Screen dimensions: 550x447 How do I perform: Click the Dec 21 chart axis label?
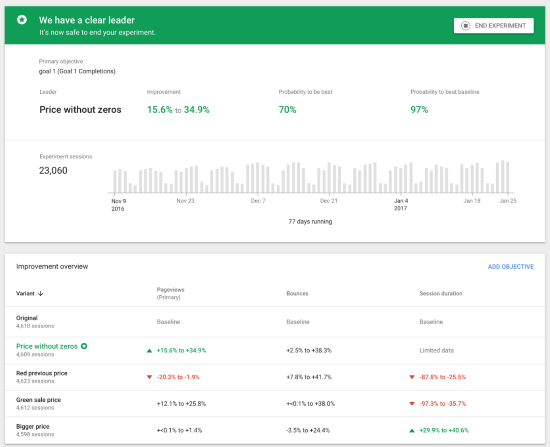[x=329, y=201]
